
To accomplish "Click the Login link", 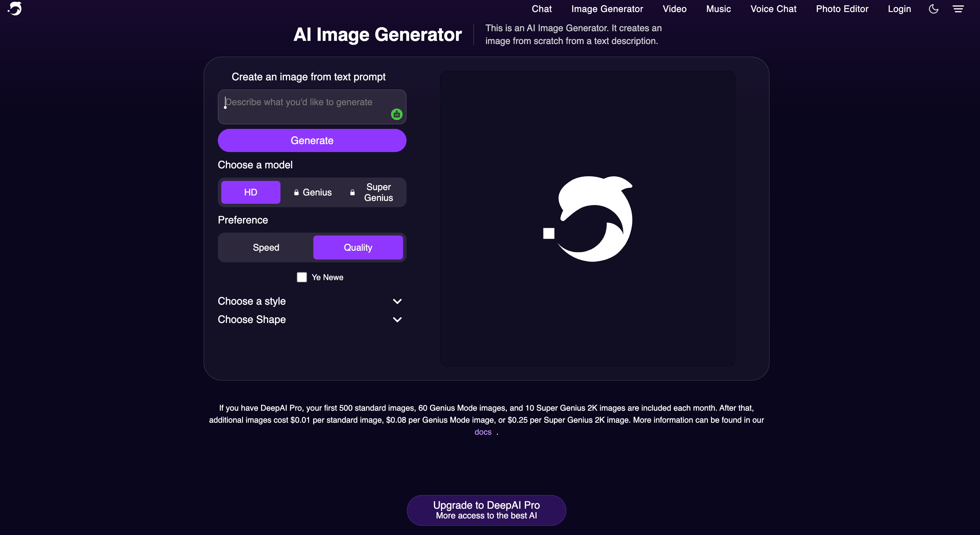I will click(899, 9).
